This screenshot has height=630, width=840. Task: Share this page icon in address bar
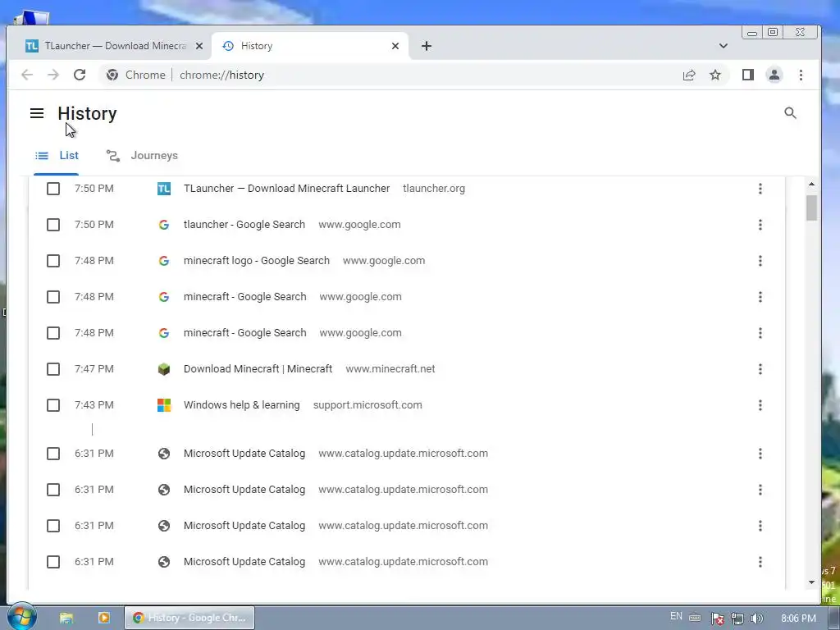(x=689, y=75)
